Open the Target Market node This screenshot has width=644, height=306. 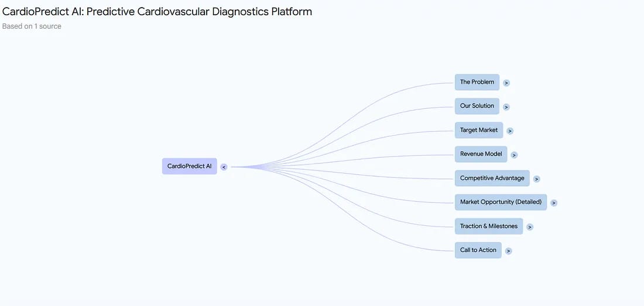coord(479,130)
